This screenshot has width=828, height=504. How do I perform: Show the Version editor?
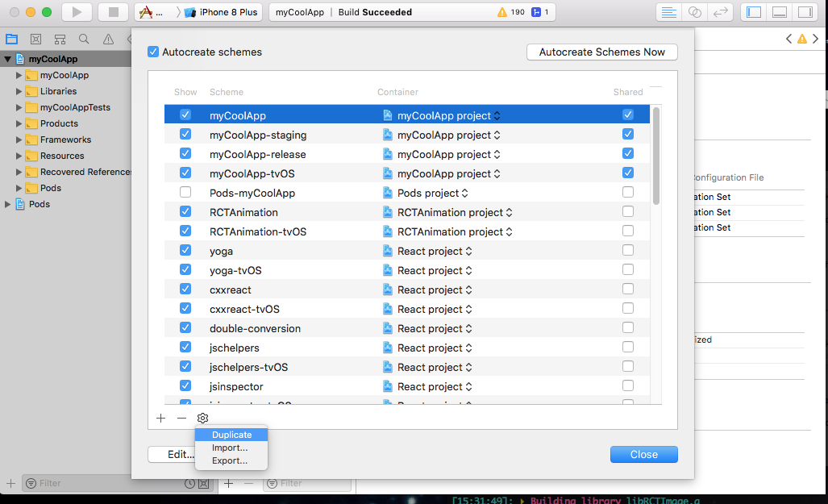pyautogui.click(x=718, y=11)
